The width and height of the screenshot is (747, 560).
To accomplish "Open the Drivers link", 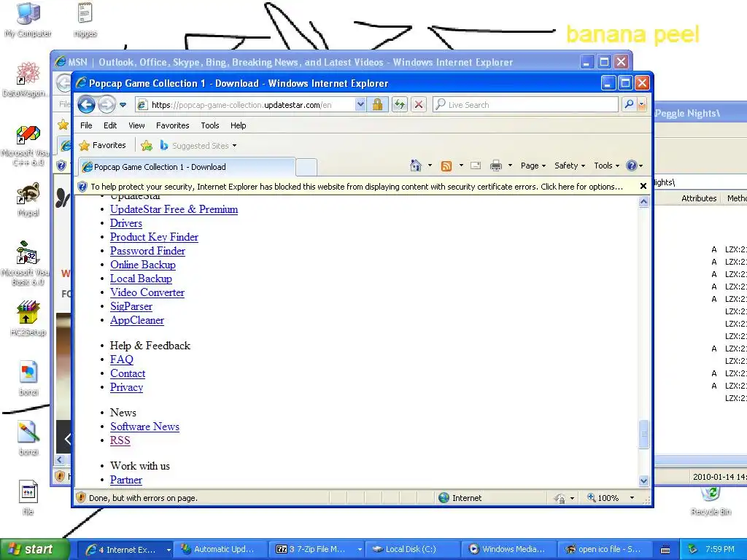I will [125, 223].
